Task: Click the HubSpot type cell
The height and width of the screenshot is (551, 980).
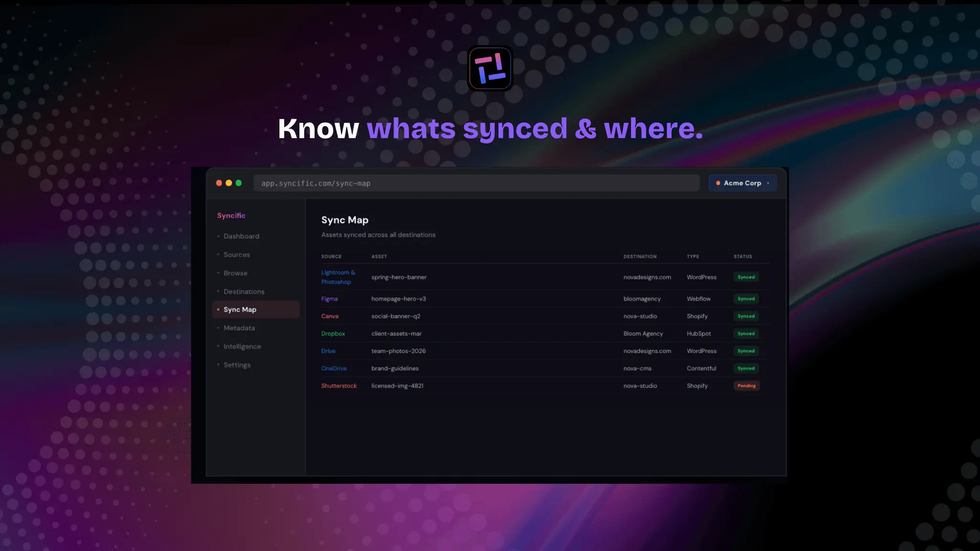Action: pyautogui.click(x=699, y=334)
